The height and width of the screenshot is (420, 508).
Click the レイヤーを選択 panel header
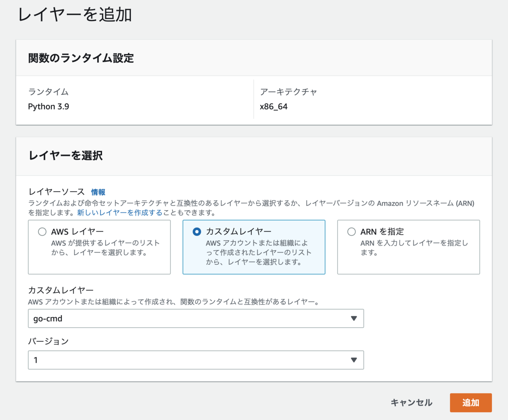click(65, 156)
